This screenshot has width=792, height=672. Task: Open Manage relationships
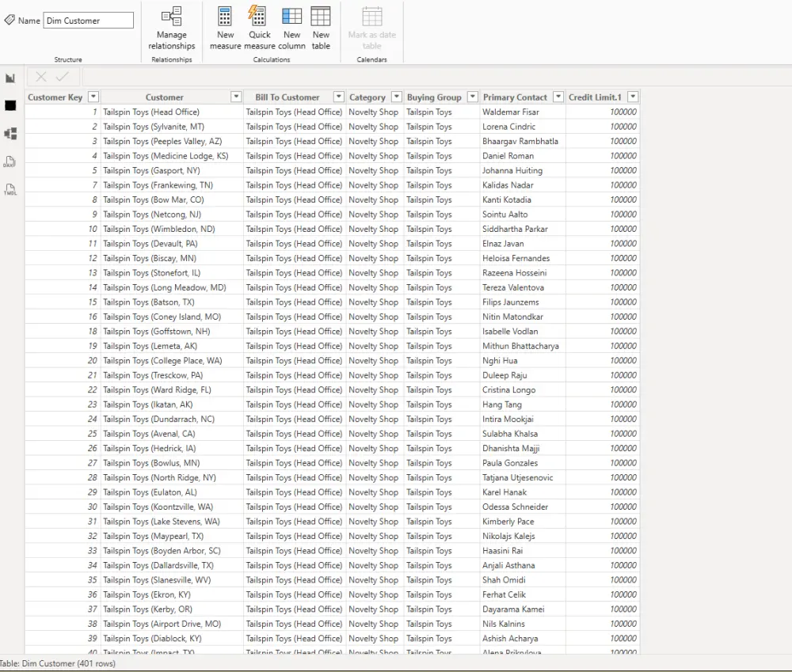172,28
